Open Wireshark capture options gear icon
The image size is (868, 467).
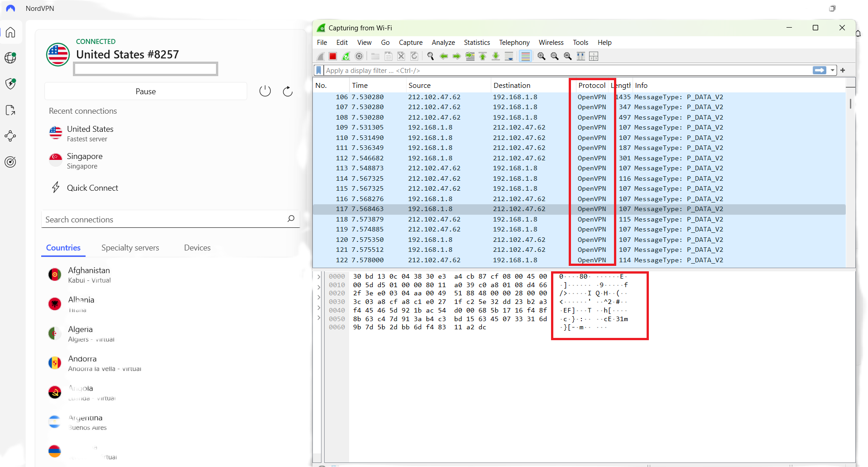(359, 56)
